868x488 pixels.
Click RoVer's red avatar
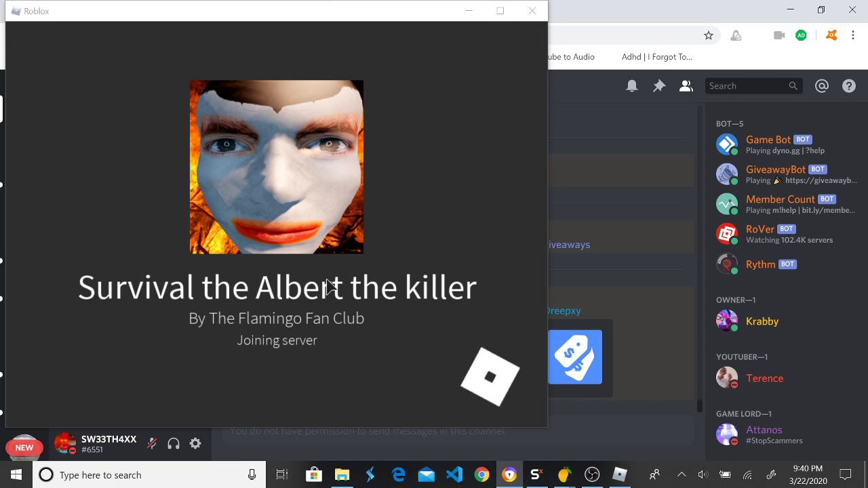coord(727,234)
